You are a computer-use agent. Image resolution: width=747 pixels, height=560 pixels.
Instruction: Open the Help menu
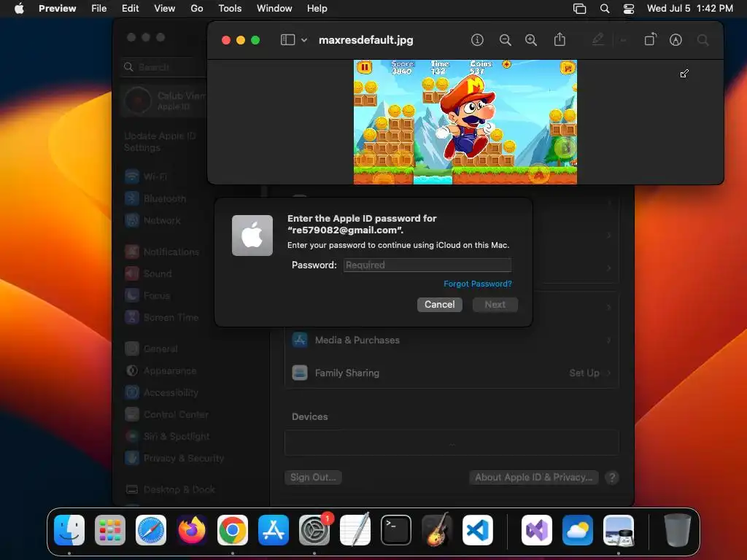(x=317, y=9)
